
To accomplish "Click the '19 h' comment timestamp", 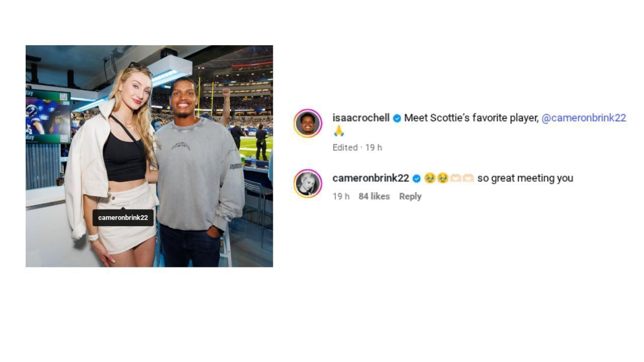I will tap(341, 197).
